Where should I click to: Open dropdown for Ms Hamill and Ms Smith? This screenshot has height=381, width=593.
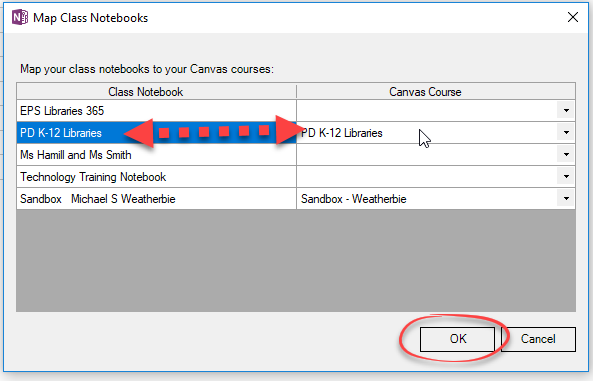tap(566, 154)
